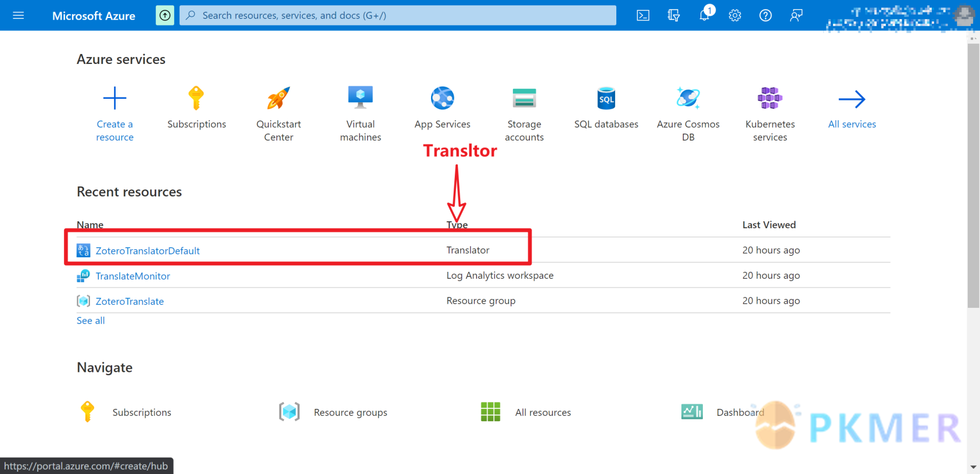Open Dashboard text link
Viewport: 980px width, 474px height.
pos(741,412)
